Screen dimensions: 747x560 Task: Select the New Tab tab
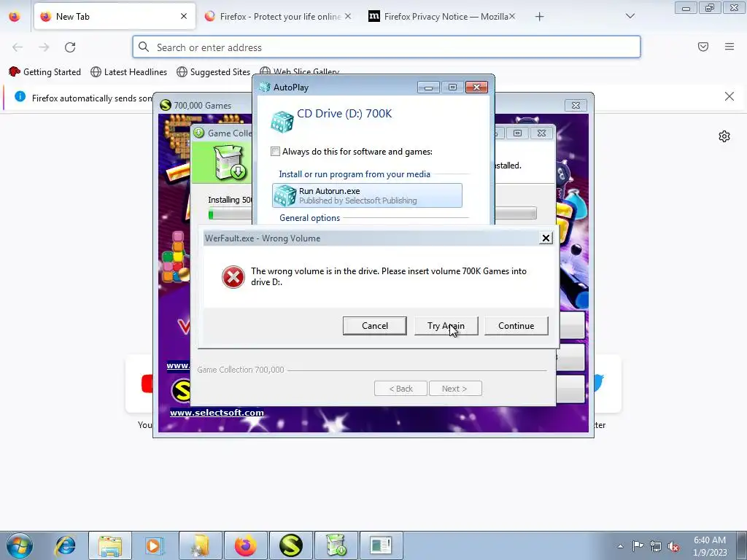(115, 17)
